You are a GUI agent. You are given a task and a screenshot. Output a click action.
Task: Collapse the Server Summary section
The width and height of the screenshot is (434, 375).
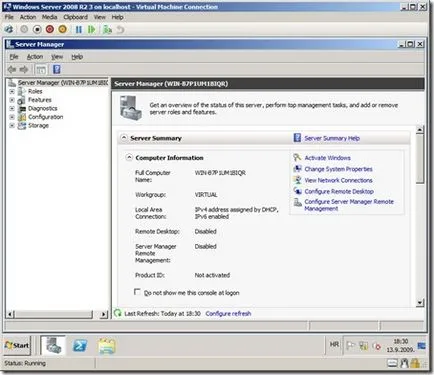(124, 138)
